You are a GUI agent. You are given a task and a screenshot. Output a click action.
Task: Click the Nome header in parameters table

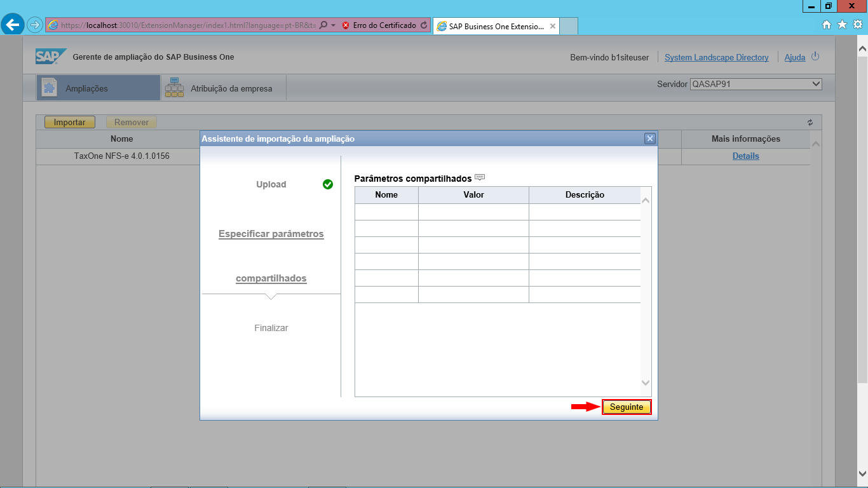[x=386, y=195]
